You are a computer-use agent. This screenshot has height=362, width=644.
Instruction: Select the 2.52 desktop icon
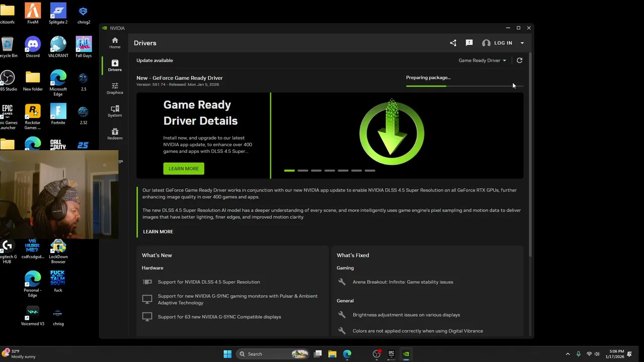coord(84,114)
